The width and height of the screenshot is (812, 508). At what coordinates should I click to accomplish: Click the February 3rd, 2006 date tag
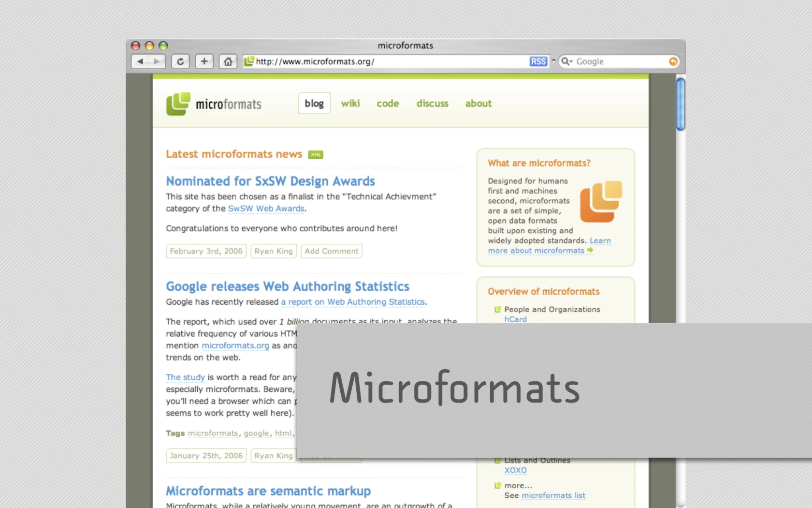pyautogui.click(x=206, y=251)
